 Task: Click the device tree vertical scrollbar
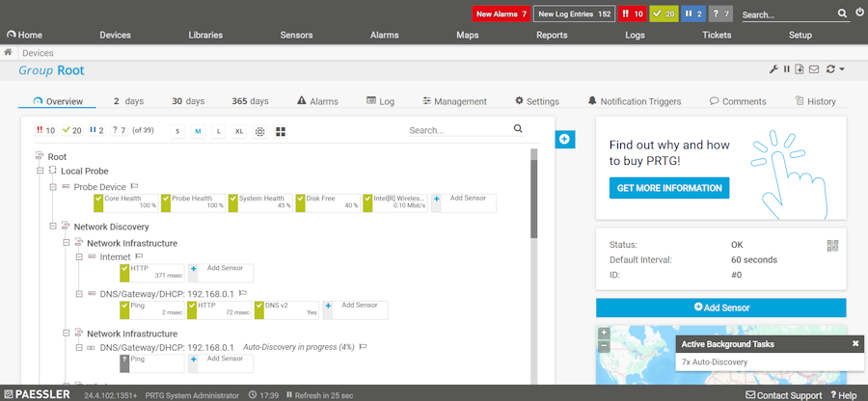pos(533,193)
